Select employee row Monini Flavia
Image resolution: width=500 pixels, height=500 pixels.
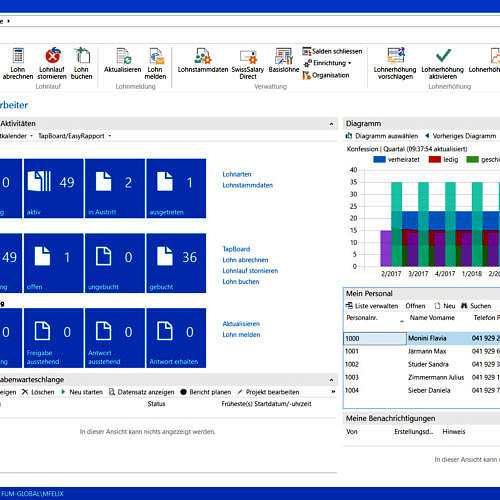click(x=422, y=339)
